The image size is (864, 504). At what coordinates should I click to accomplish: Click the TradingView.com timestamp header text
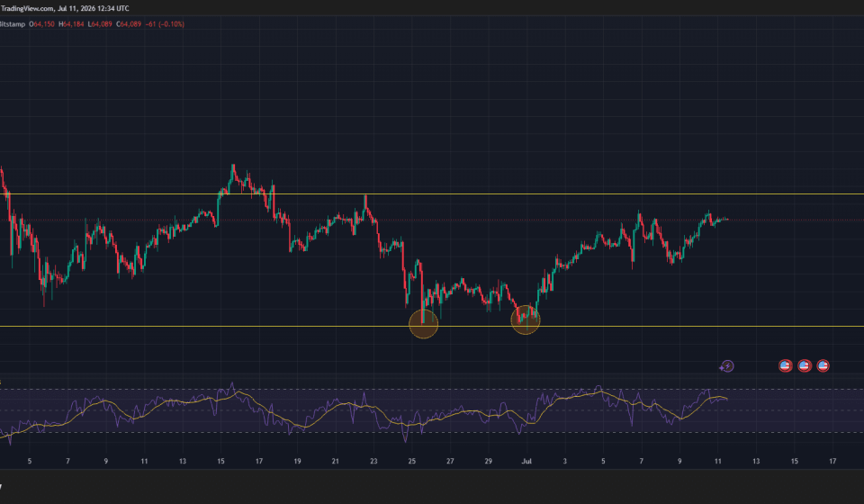(x=65, y=8)
